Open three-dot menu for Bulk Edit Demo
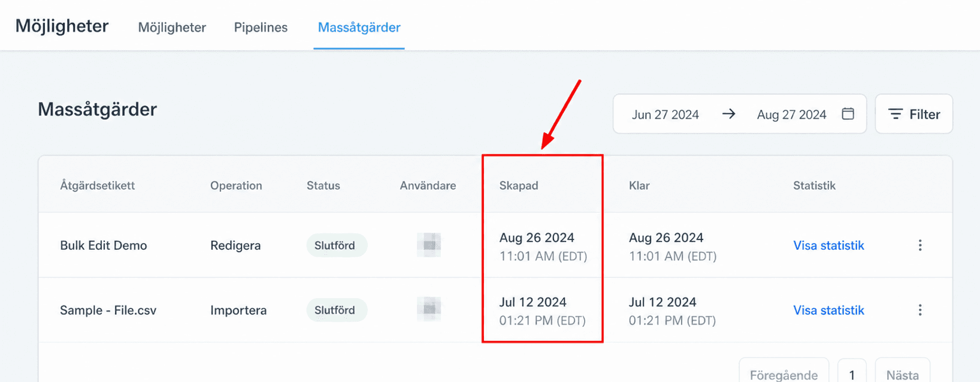Image resolution: width=980 pixels, height=382 pixels. (920, 245)
